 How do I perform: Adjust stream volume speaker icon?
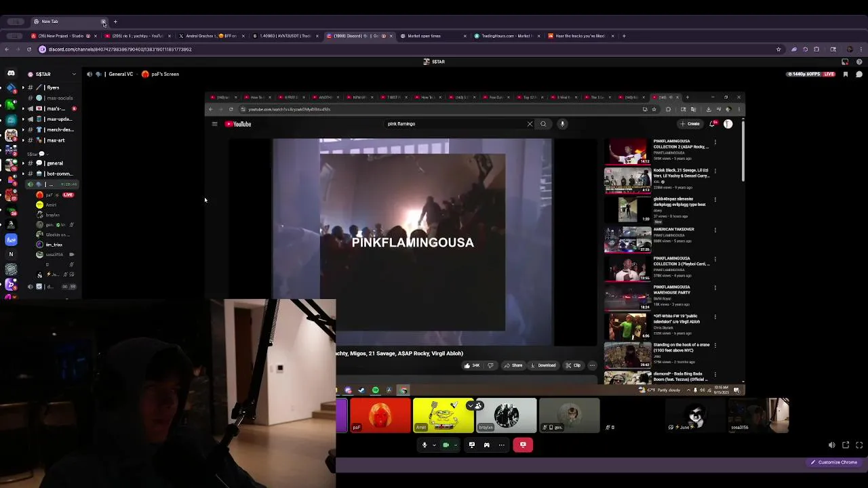pos(832,445)
